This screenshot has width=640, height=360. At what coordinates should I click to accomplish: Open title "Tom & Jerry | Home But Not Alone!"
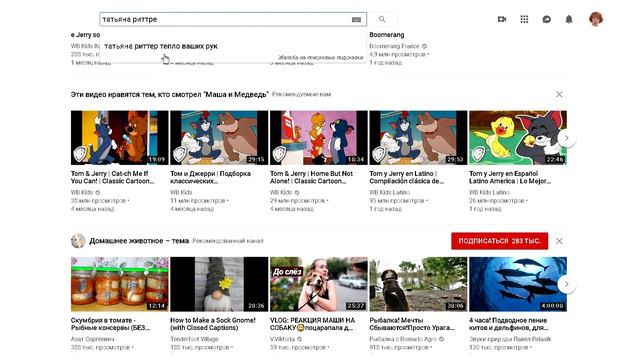tap(311, 177)
